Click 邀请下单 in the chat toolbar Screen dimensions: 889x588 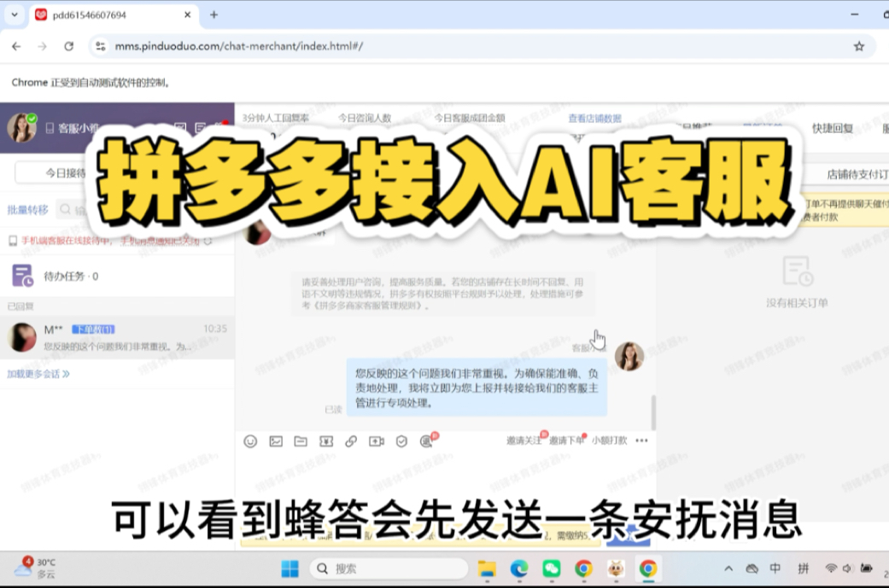(566, 440)
